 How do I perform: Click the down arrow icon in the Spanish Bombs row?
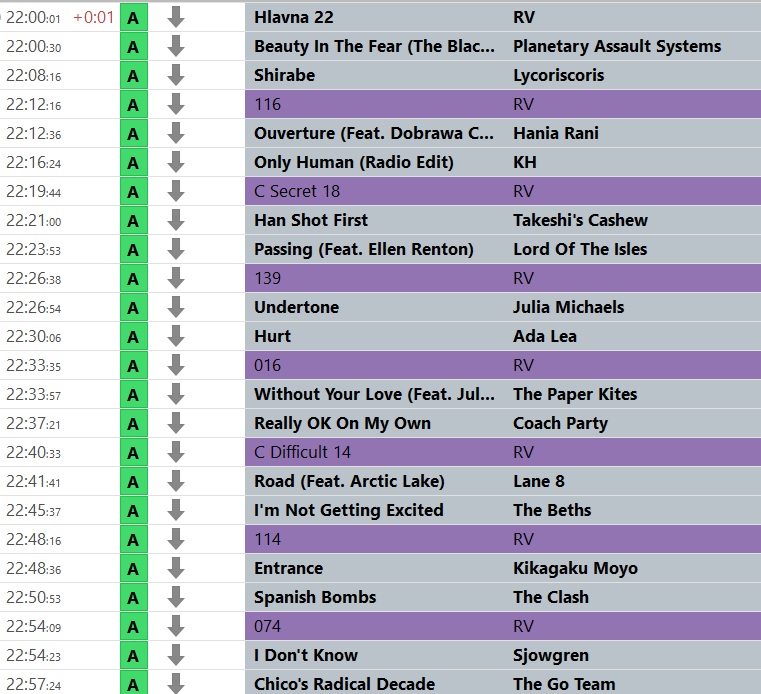click(x=176, y=597)
